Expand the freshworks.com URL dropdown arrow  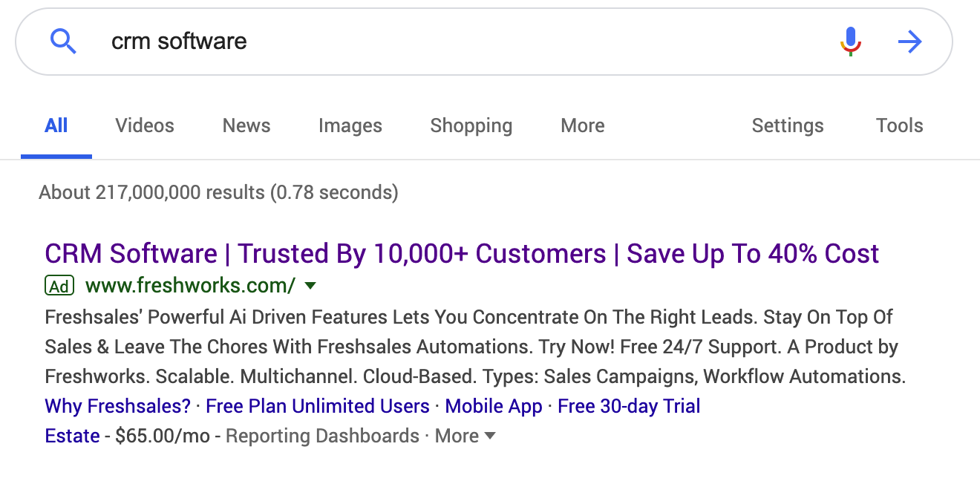(311, 286)
